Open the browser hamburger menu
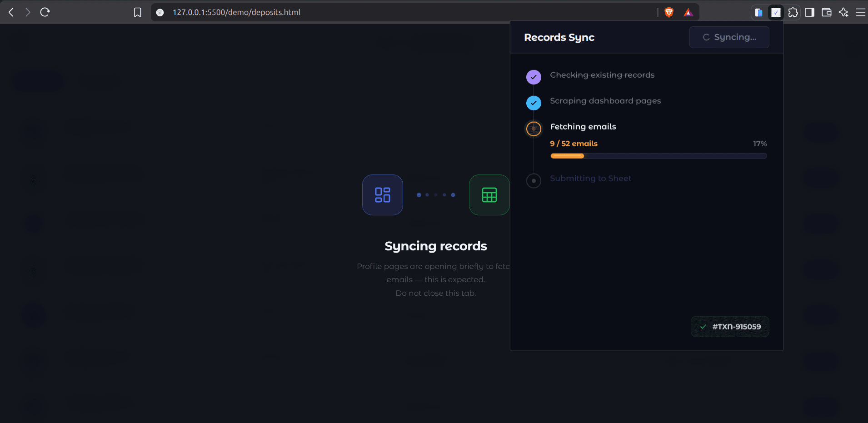868x423 pixels. [861, 12]
